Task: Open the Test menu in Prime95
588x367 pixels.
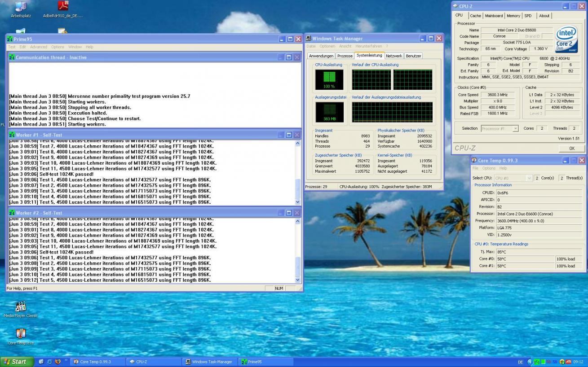Action: pos(12,47)
